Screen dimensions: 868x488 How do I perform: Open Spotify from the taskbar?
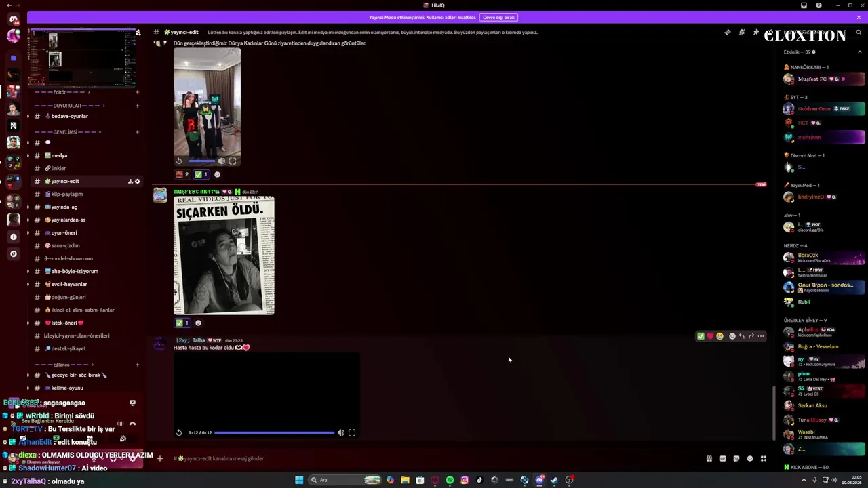click(x=450, y=480)
